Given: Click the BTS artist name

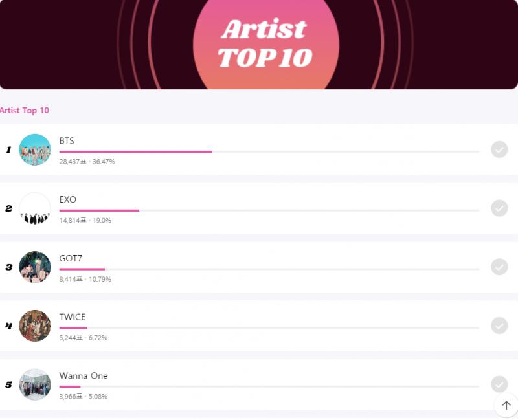Looking at the screenshot, I should point(67,141).
